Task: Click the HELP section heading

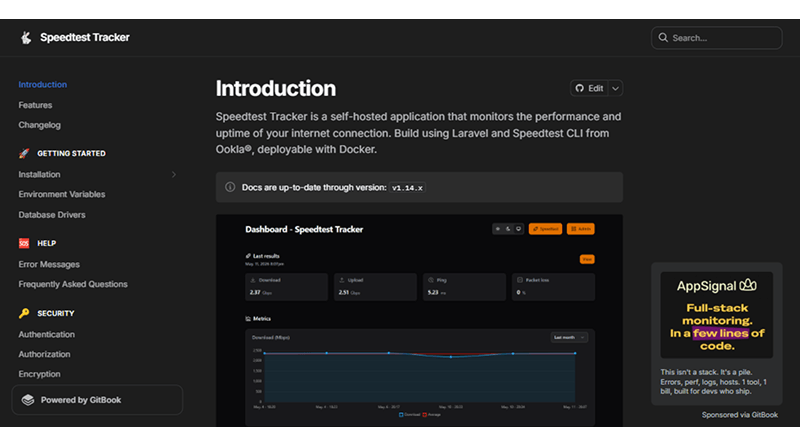Action: click(x=46, y=243)
